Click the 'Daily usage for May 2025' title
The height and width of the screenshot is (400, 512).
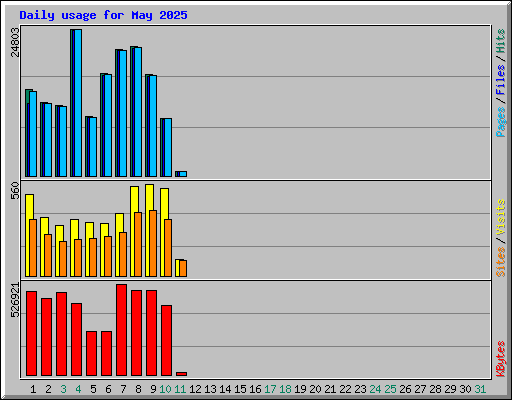pyautogui.click(x=103, y=15)
